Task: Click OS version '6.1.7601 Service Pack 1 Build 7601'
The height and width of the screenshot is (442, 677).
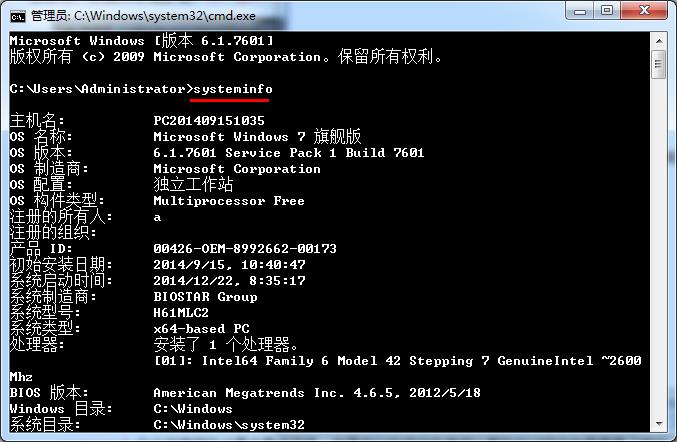Action: coord(288,153)
